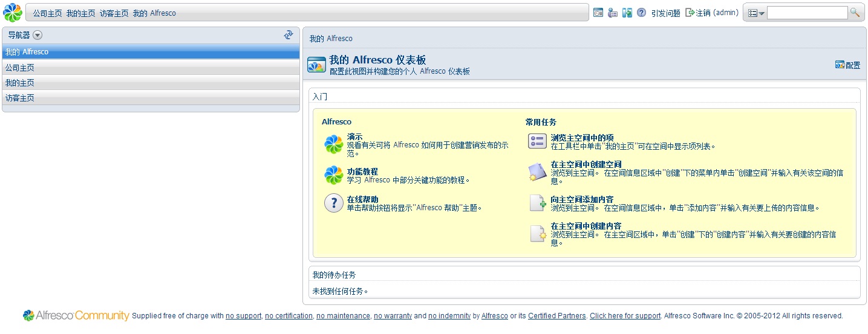Click the 配置 configure link
This screenshot has width=868, height=334.
853,65
